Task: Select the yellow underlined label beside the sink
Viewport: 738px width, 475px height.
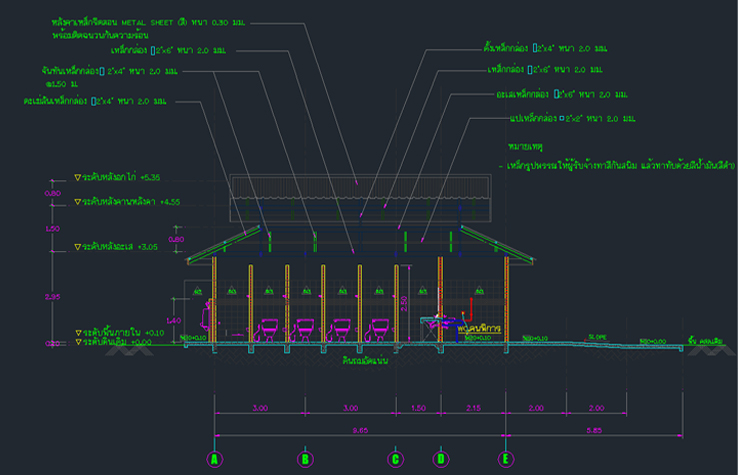Action: 479,328
